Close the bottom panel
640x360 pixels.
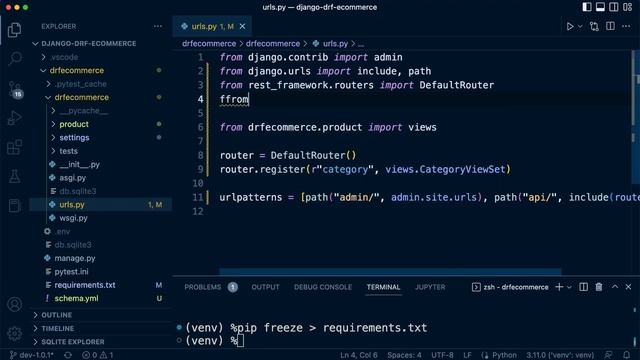(x=629, y=287)
